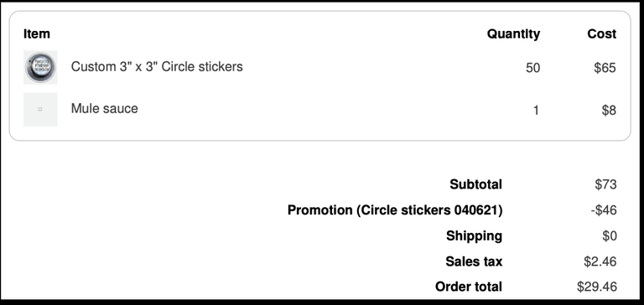Click the Mule sauce item name
The height and width of the screenshot is (305, 644).
(x=104, y=109)
